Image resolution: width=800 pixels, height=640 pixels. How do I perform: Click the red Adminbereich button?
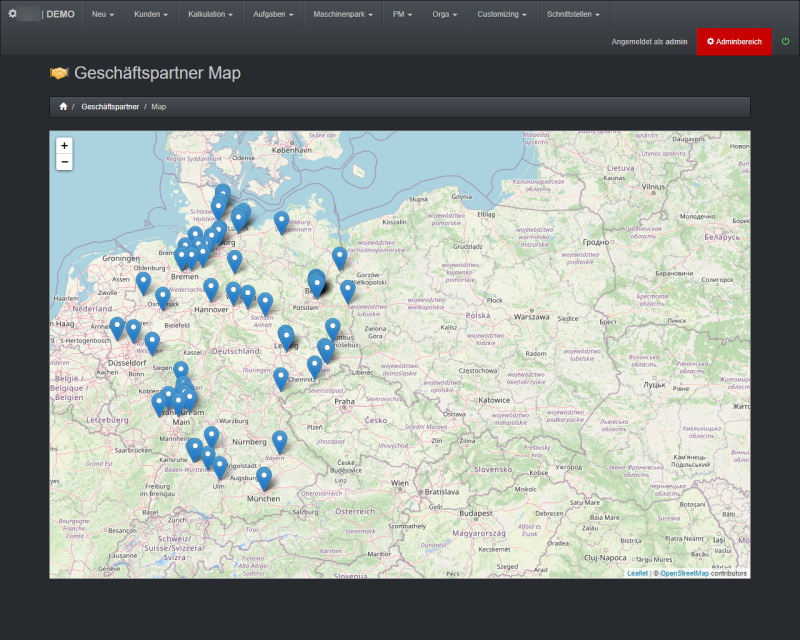point(734,42)
